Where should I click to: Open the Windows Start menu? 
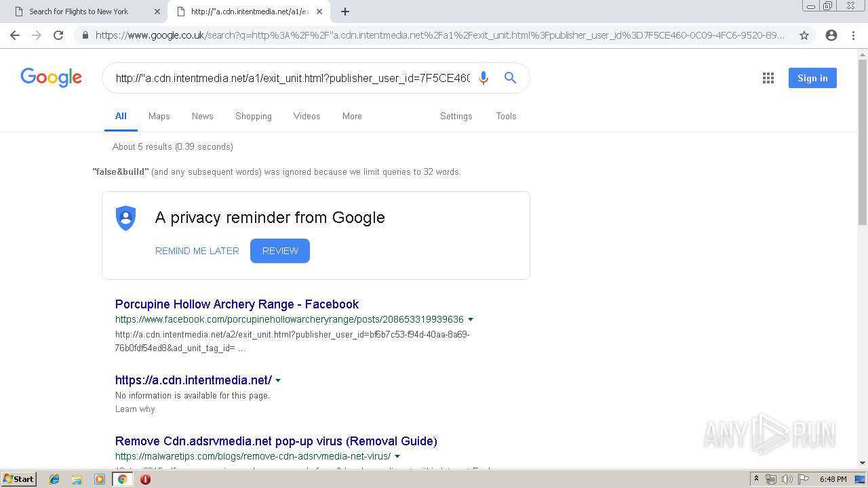(18, 479)
